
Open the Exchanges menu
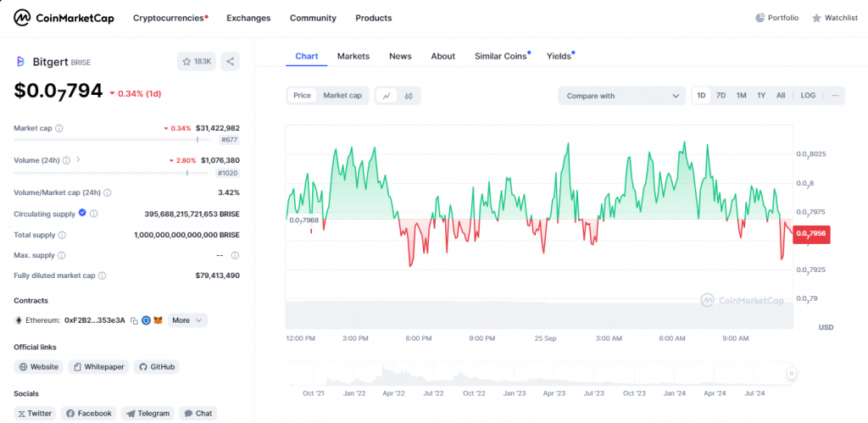point(248,18)
